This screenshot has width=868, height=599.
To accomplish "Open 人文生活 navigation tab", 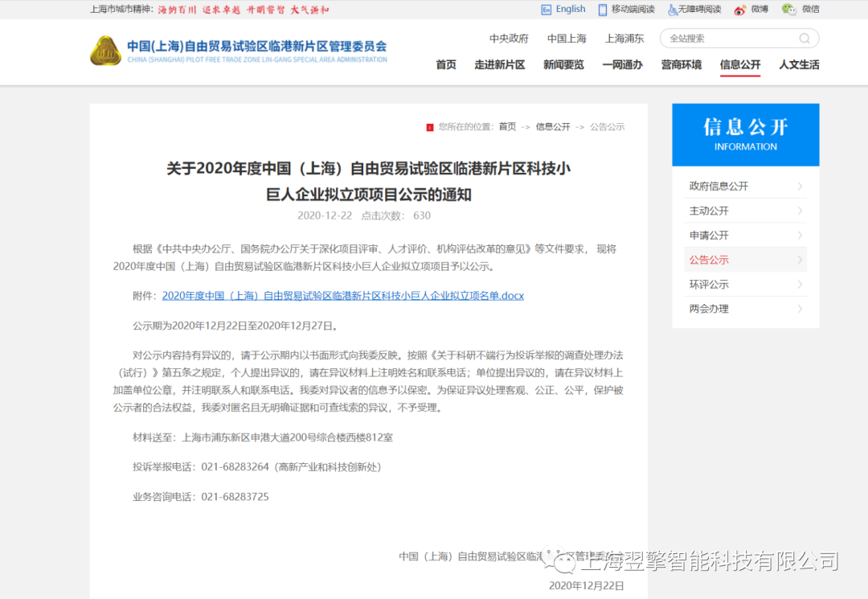I will click(799, 65).
